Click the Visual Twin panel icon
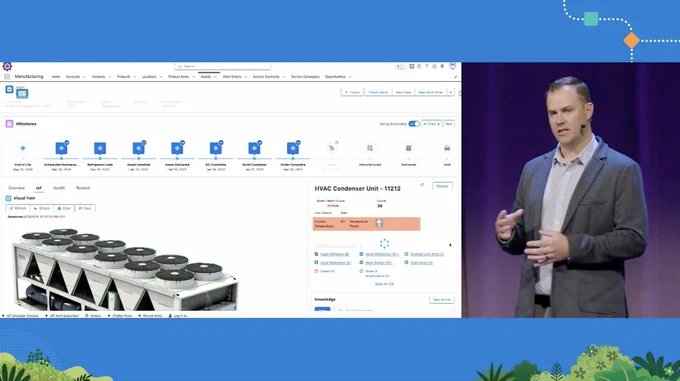 pos(8,198)
